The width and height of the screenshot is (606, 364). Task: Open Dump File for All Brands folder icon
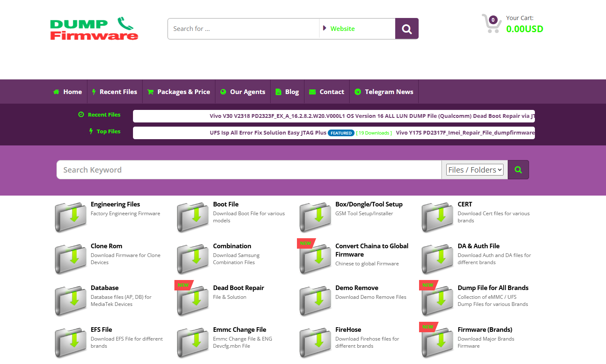coord(437,300)
